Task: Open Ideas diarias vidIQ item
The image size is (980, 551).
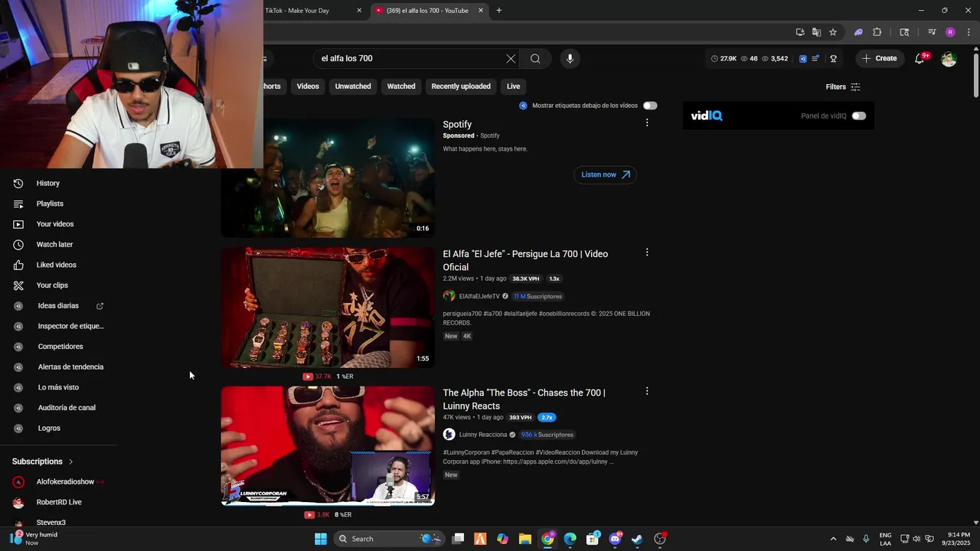Action: click(59, 305)
